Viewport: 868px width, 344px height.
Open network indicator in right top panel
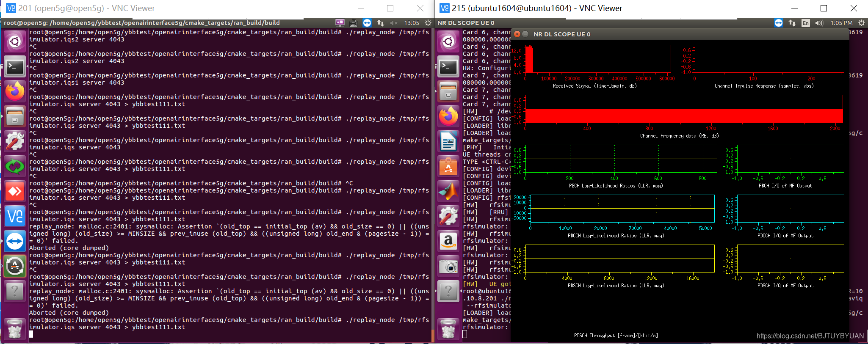(x=792, y=23)
